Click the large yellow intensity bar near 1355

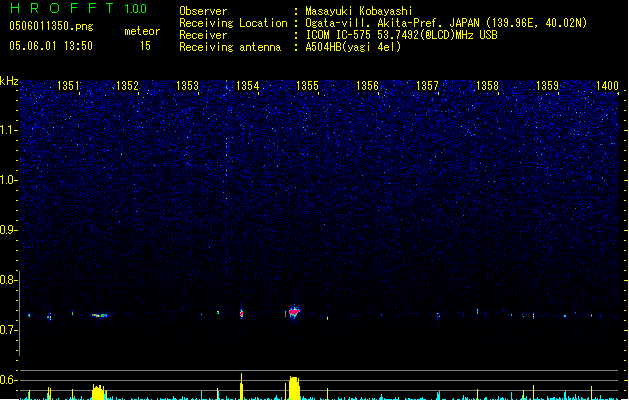294,388
